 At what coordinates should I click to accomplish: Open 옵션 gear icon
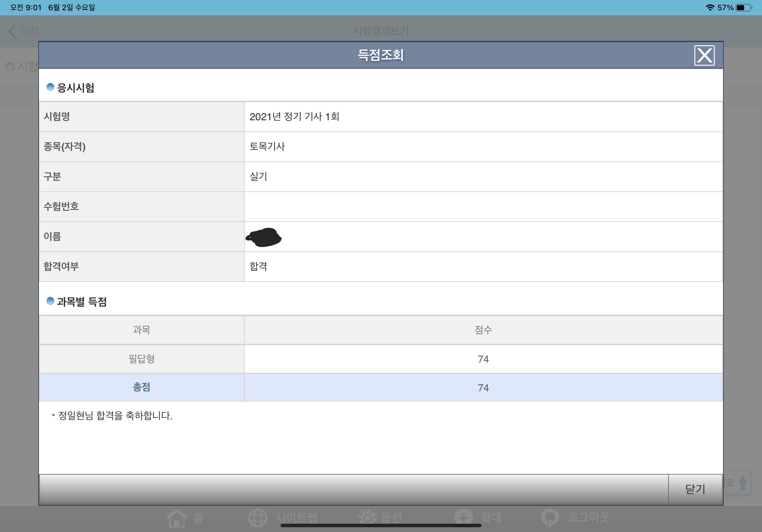pos(367,518)
